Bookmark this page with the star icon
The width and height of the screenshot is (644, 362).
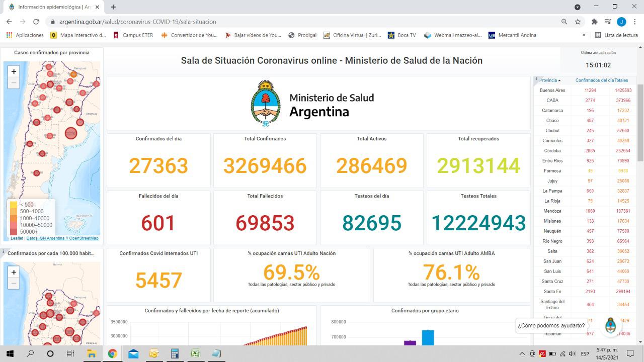(578, 22)
